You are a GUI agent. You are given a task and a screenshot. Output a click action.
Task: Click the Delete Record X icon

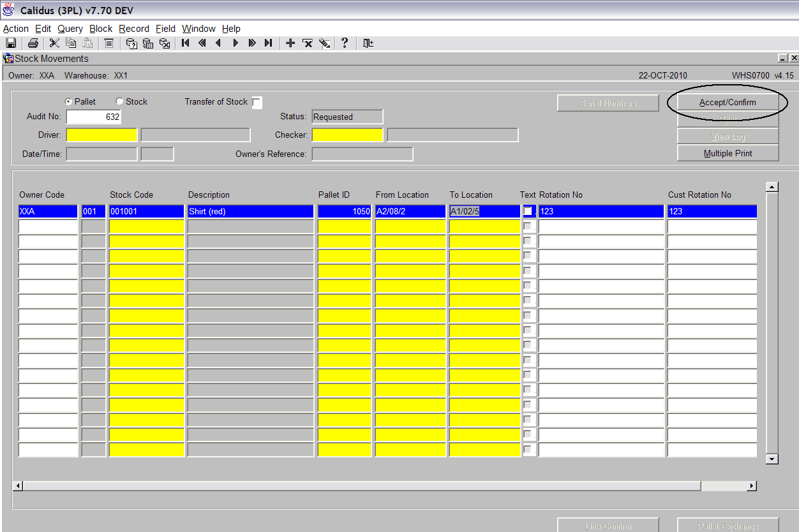coord(307,43)
